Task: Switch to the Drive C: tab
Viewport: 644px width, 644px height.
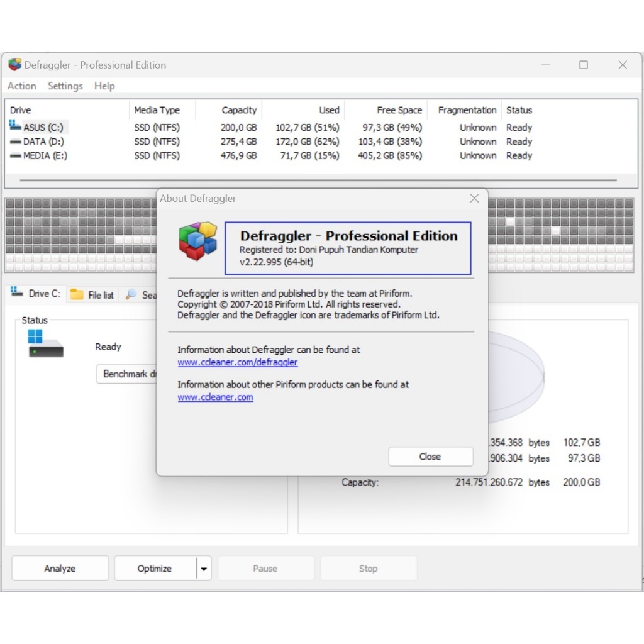Action: pos(35,294)
